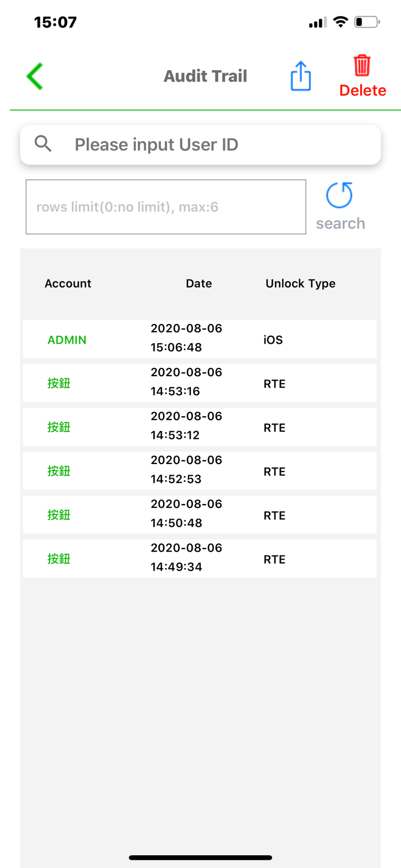Image resolution: width=401 pixels, height=868 pixels.
Task: Tap the Wi-Fi status icon
Action: 341,23
